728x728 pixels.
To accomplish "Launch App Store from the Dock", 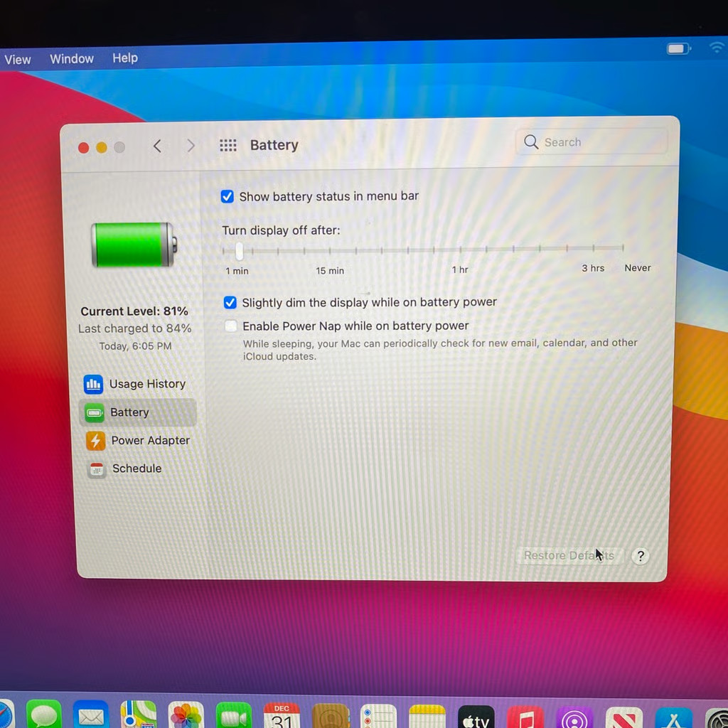I will pos(674,719).
